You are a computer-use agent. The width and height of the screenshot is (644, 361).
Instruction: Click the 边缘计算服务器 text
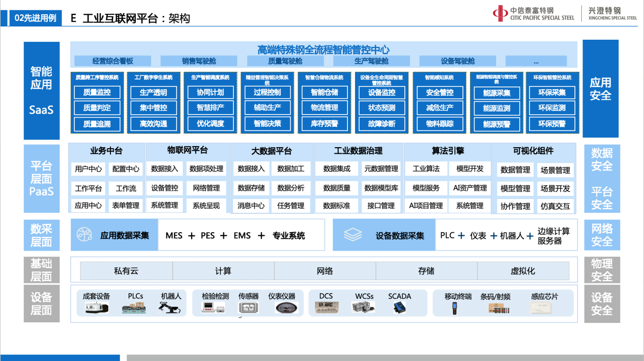pyautogui.click(x=554, y=236)
